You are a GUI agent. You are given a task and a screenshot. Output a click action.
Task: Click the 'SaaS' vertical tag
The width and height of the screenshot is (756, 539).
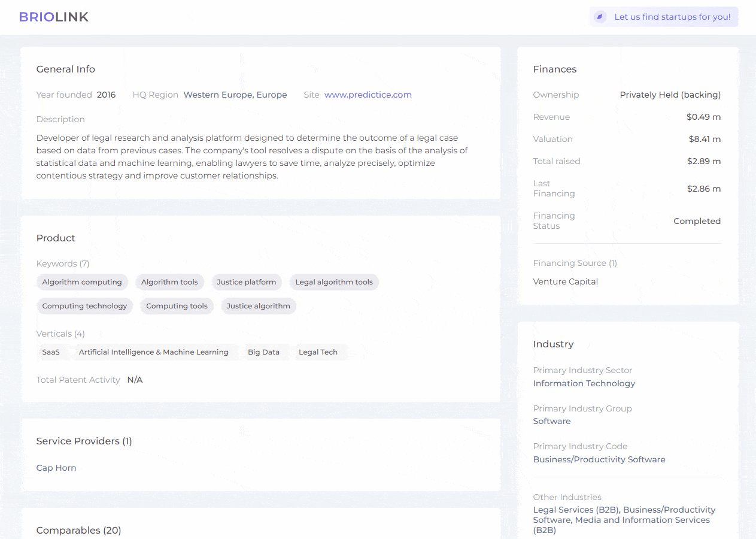coord(51,352)
